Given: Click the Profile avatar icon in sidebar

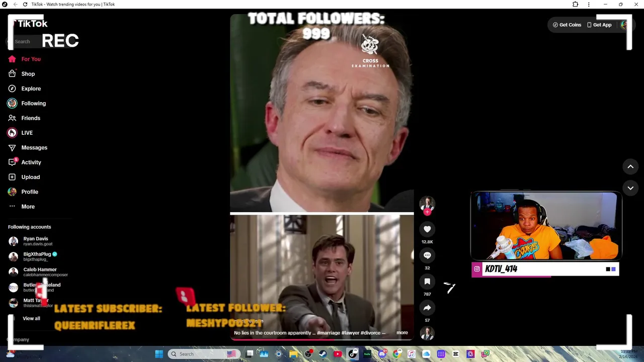Looking at the screenshot, I should click(x=12, y=192).
